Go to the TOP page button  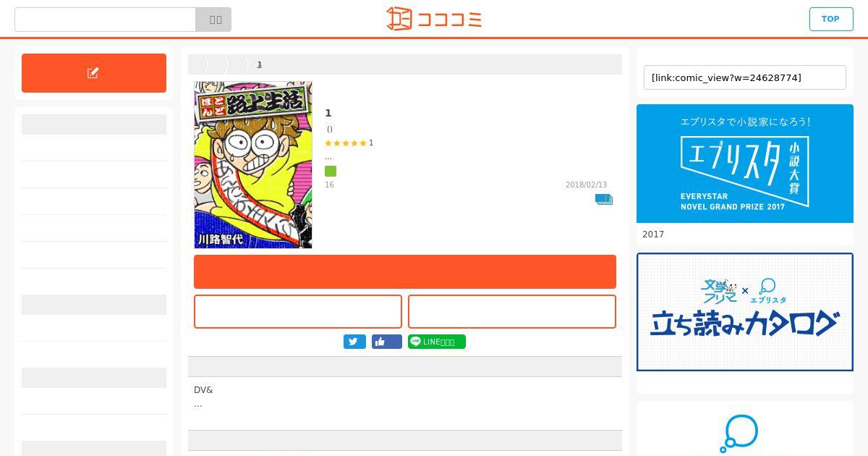coord(830,19)
